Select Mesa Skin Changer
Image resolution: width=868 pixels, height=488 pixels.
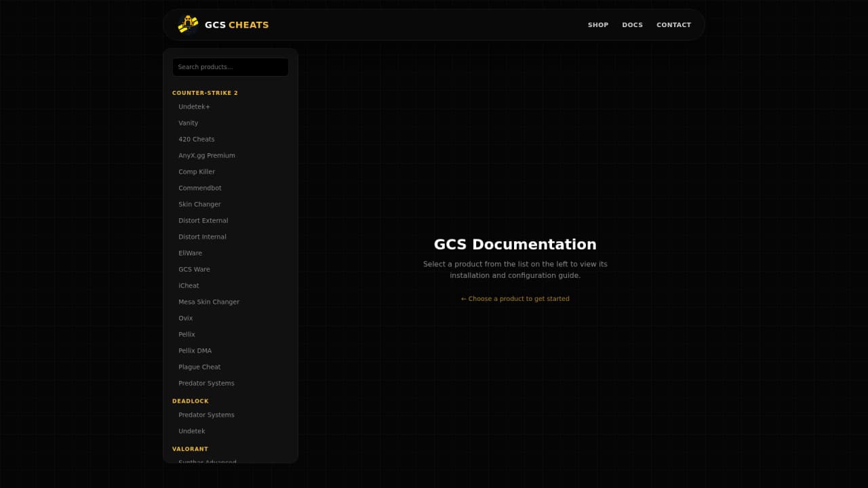(x=231, y=302)
